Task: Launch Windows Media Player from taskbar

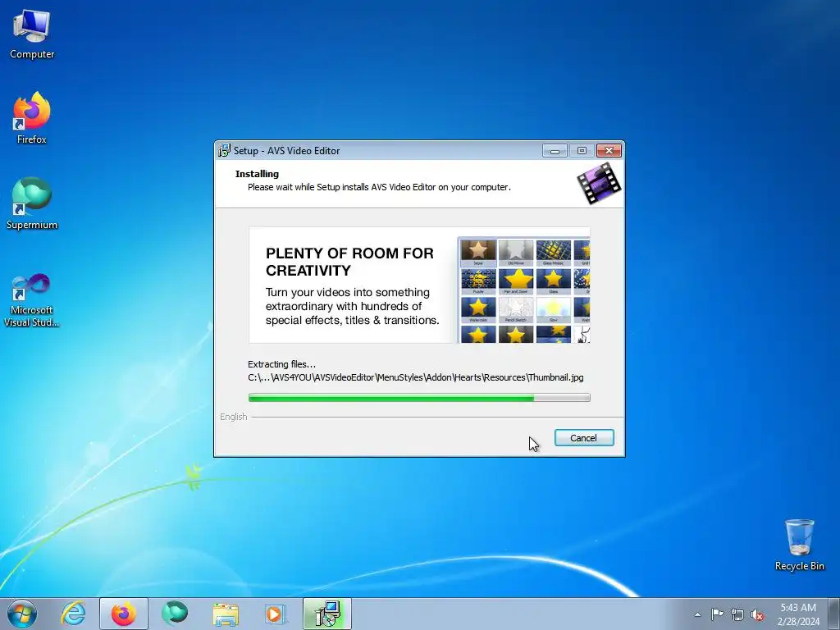Action: (x=276, y=614)
